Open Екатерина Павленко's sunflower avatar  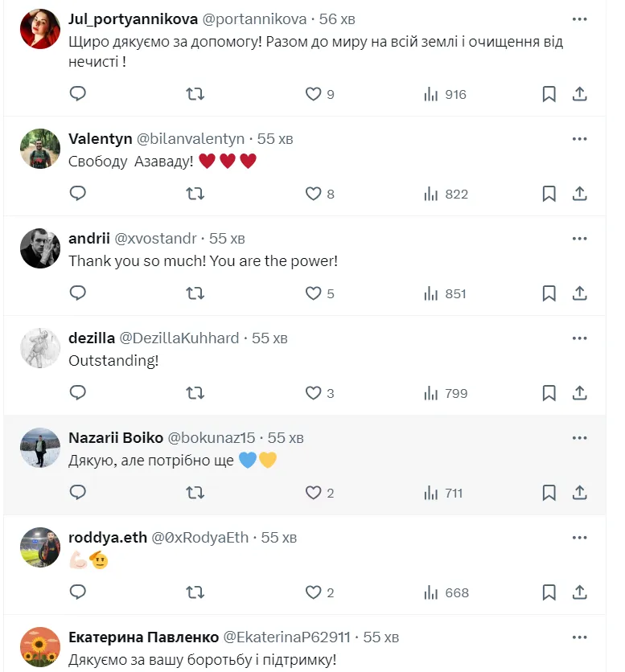pos(40,647)
